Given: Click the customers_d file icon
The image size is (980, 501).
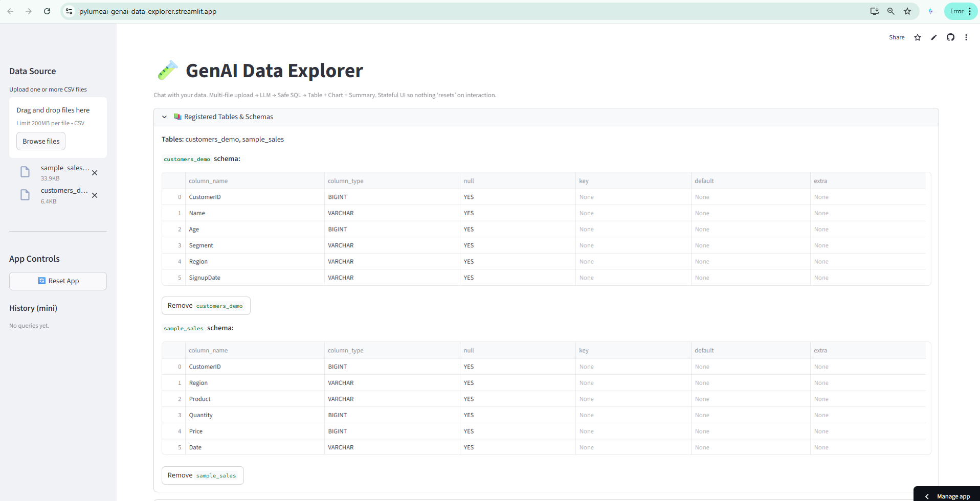Looking at the screenshot, I should click(25, 195).
